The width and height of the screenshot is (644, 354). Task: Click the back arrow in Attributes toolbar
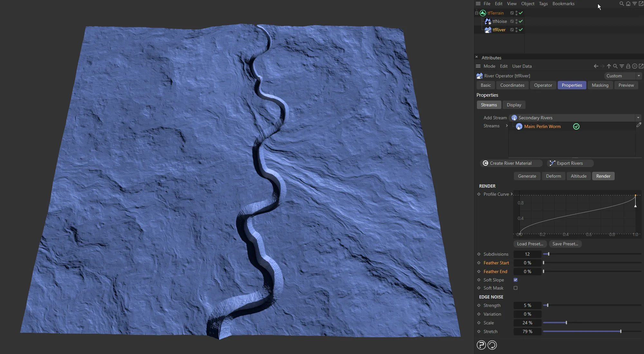(596, 66)
